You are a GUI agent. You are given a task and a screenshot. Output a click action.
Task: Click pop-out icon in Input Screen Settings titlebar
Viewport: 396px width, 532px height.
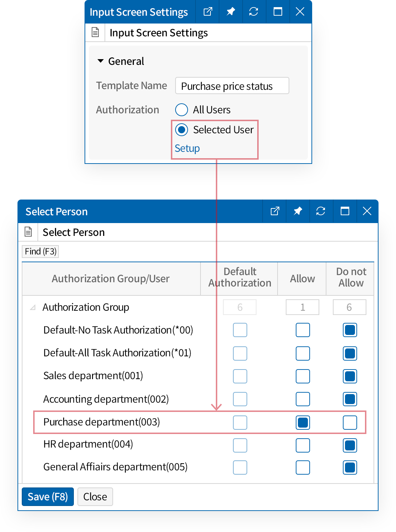pos(208,12)
